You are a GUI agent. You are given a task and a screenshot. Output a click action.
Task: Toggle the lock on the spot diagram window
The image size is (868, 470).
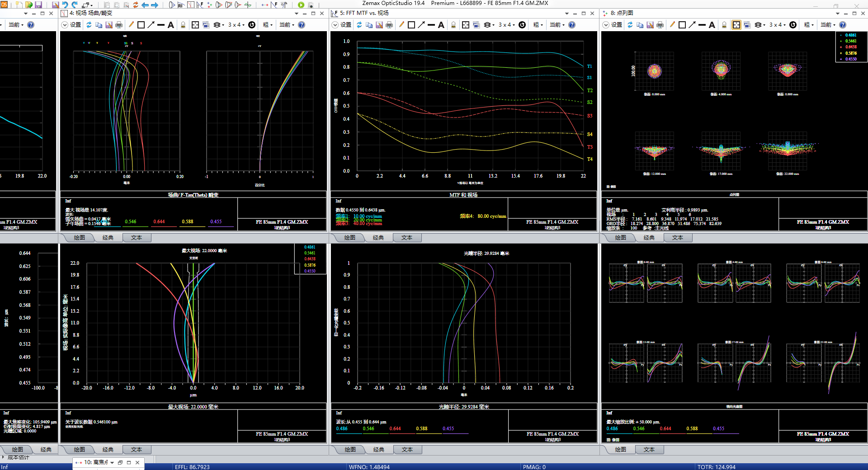click(x=724, y=25)
